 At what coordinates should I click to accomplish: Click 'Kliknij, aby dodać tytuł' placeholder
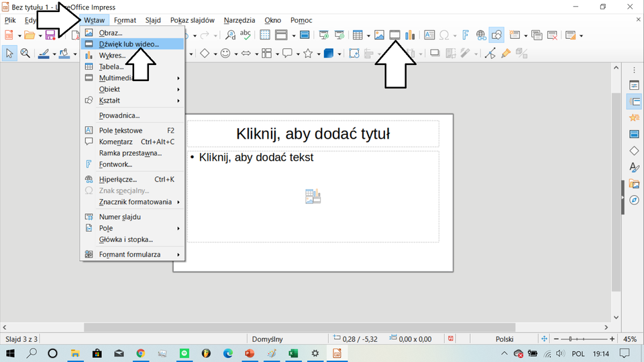click(313, 134)
